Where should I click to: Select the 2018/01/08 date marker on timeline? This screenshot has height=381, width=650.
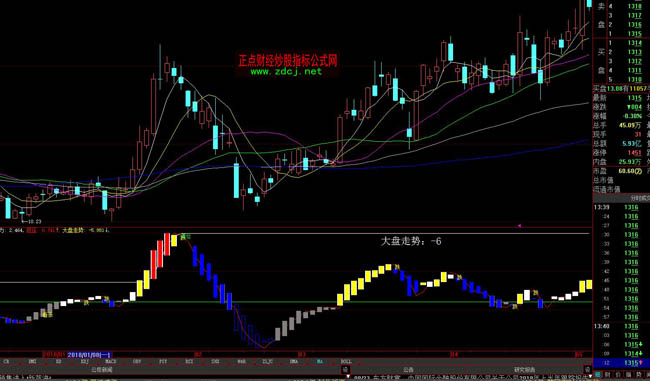[x=89, y=355]
